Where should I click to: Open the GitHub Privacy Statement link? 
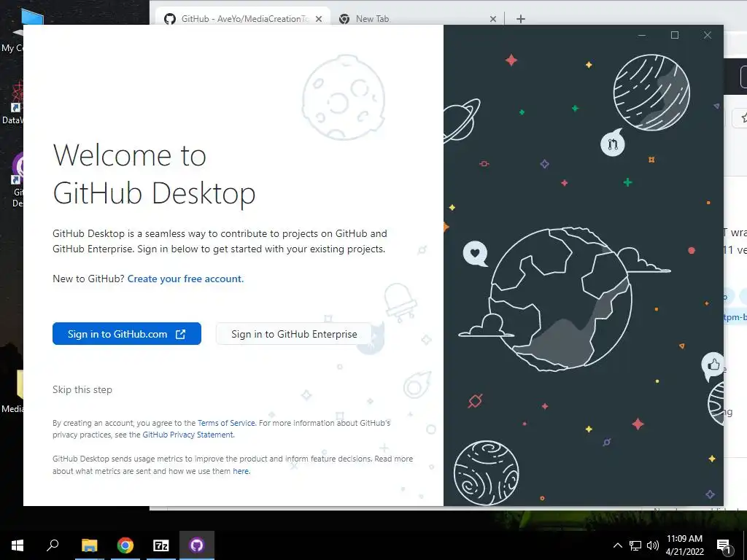click(187, 435)
